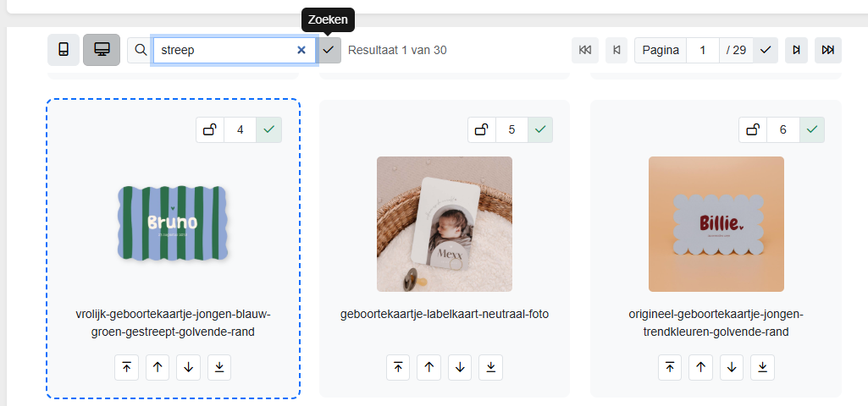Screen dimensions: 868x406
Task: Confirm the page number with checkmark
Action: coord(766,50)
